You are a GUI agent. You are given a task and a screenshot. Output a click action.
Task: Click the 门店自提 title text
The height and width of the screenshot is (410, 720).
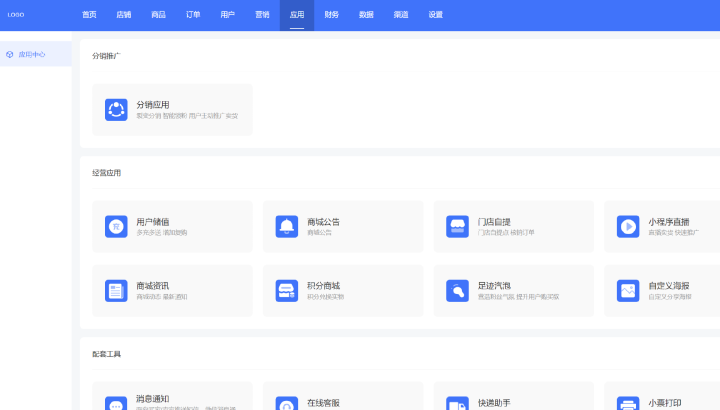pos(494,222)
